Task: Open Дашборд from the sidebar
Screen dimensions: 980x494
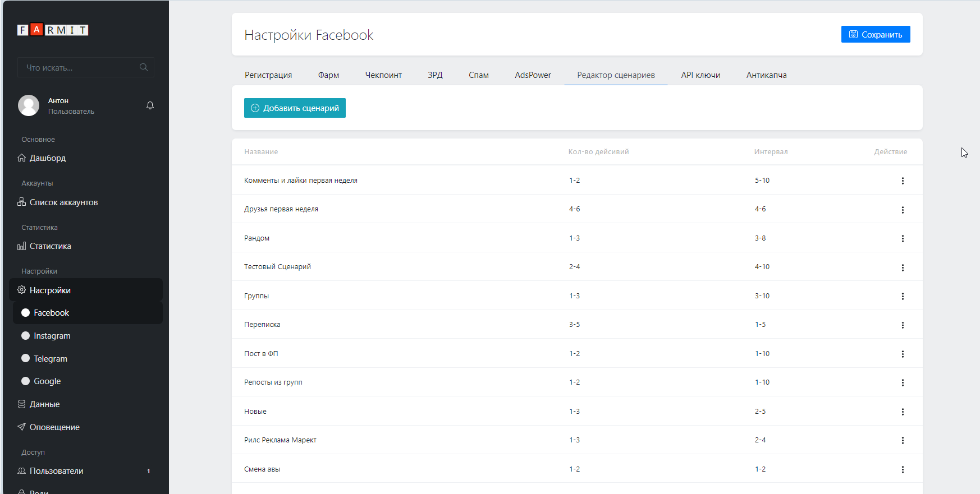Action: tap(47, 158)
